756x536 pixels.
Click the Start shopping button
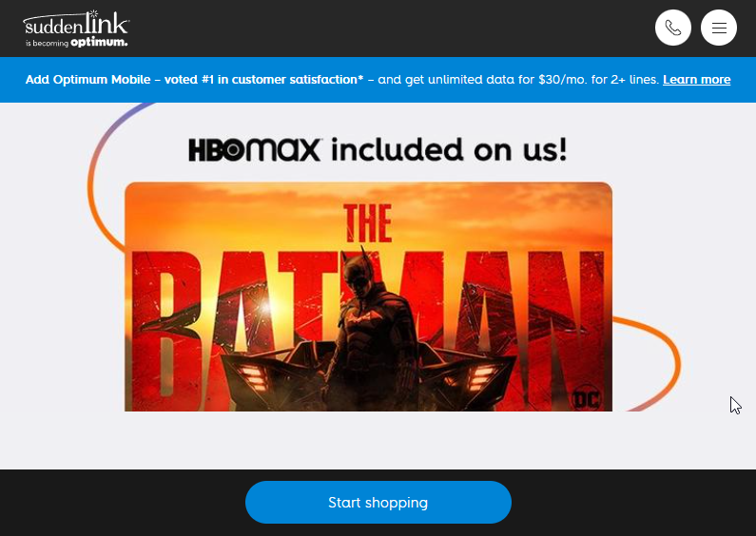pos(378,502)
